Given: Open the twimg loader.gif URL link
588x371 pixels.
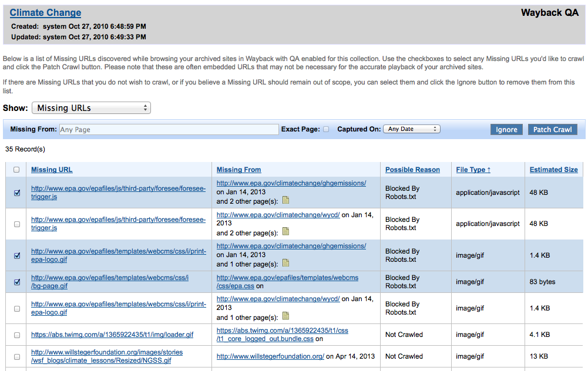Looking at the screenshot, I should tap(112, 335).
